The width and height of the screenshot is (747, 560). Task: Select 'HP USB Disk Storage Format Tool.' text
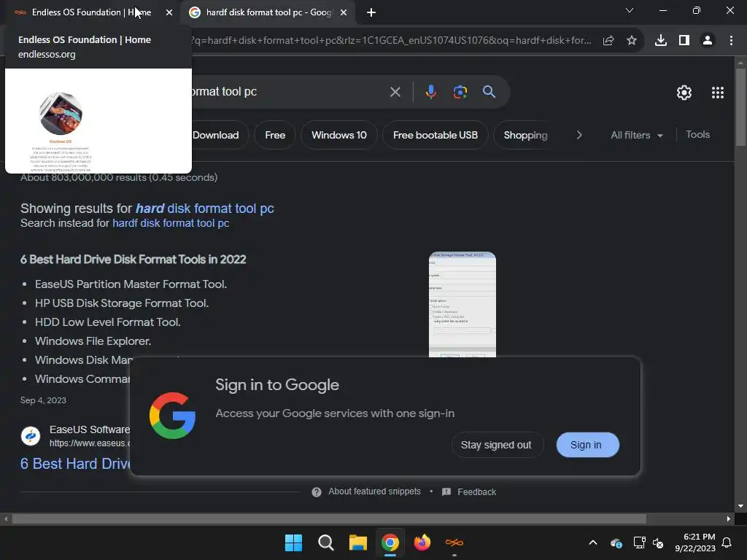(x=122, y=303)
